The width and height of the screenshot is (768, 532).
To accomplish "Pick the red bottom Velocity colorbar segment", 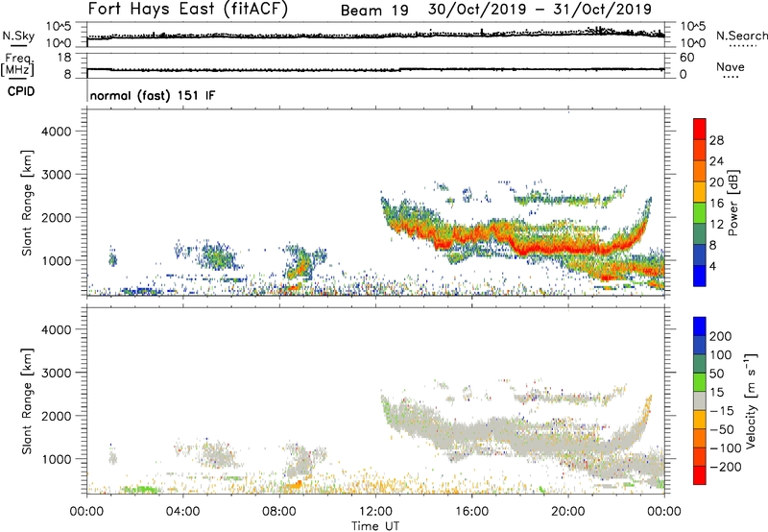I will (x=700, y=475).
